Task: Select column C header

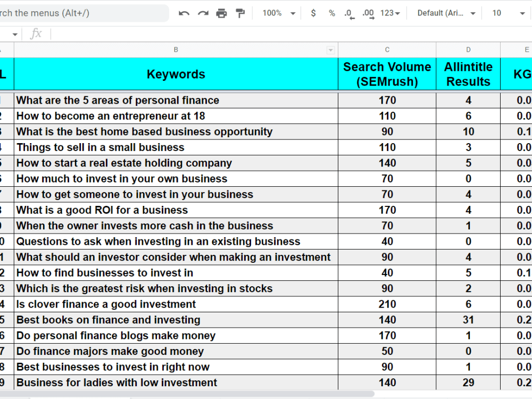Action: [387, 50]
